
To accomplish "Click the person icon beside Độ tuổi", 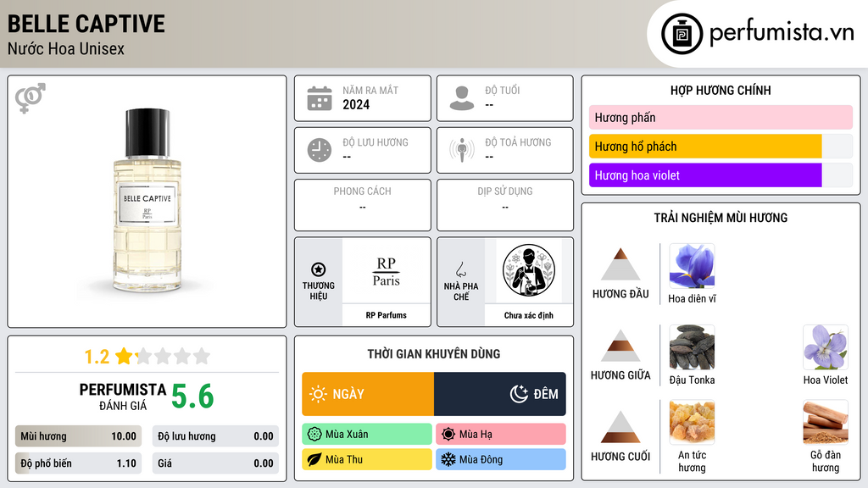I will (x=462, y=98).
